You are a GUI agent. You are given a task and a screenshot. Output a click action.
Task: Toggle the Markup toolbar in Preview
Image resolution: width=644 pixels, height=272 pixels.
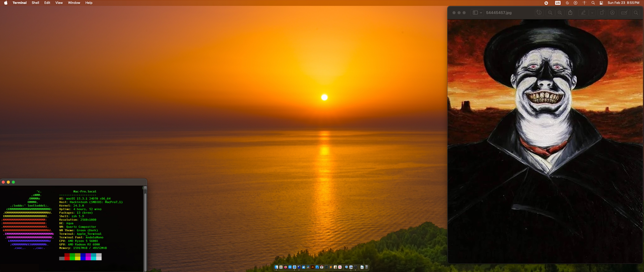(x=612, y=13)
